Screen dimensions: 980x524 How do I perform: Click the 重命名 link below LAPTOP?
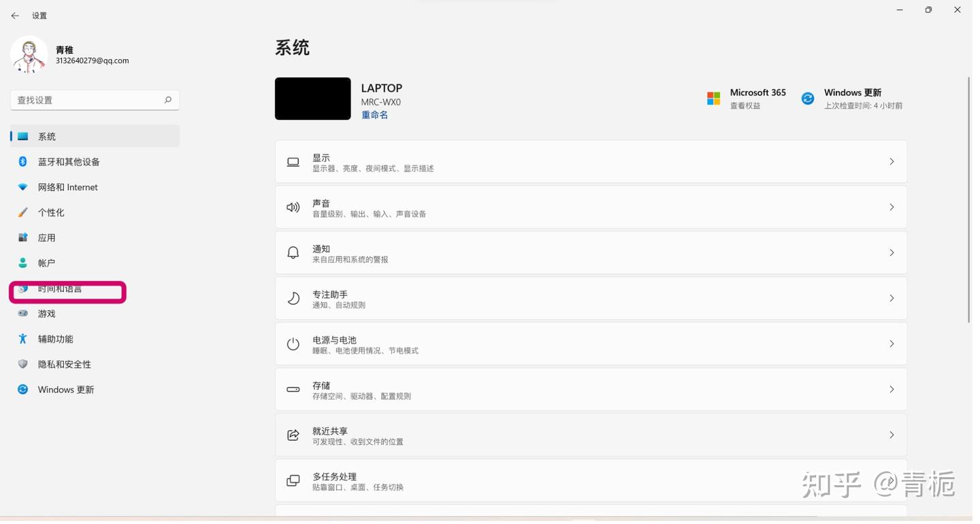[374, 114]
